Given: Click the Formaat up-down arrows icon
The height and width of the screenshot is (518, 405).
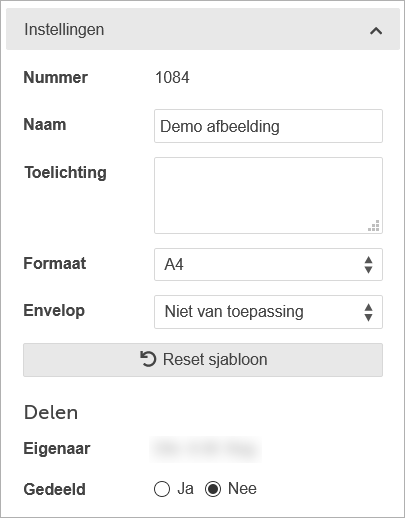Looking at the screenshot, I should [368, 265].
